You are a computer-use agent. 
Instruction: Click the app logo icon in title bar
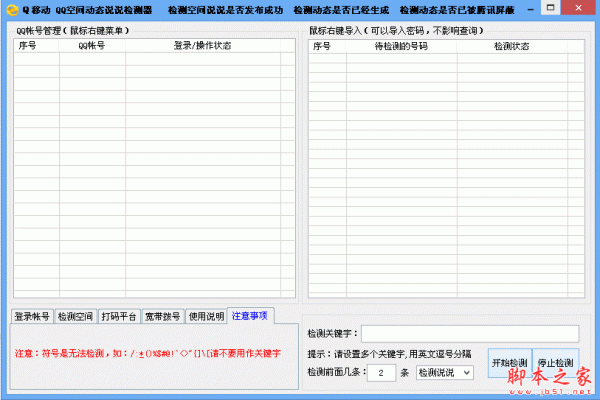coord(12,10)
